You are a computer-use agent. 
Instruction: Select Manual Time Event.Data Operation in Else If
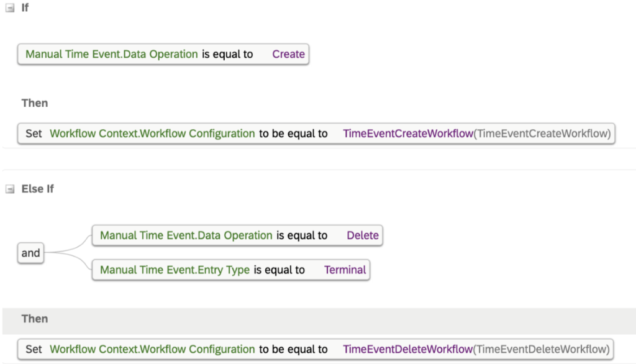[186, 235]
